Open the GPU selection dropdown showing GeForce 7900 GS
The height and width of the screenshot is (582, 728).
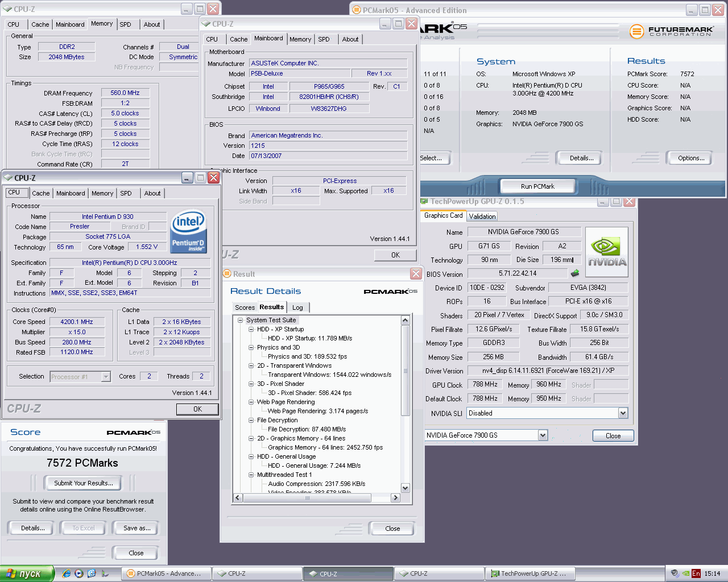click(543, 435)
